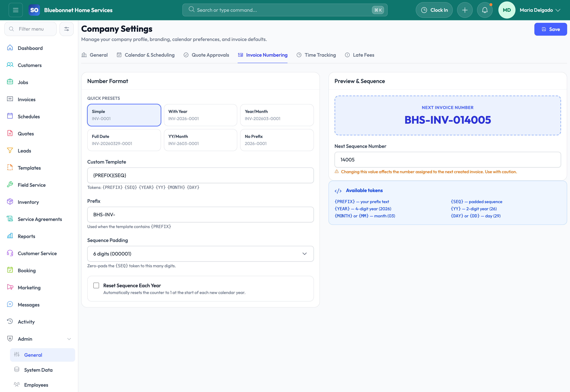Click the Clock In button
570x392 pixels.
coord(434,10)
